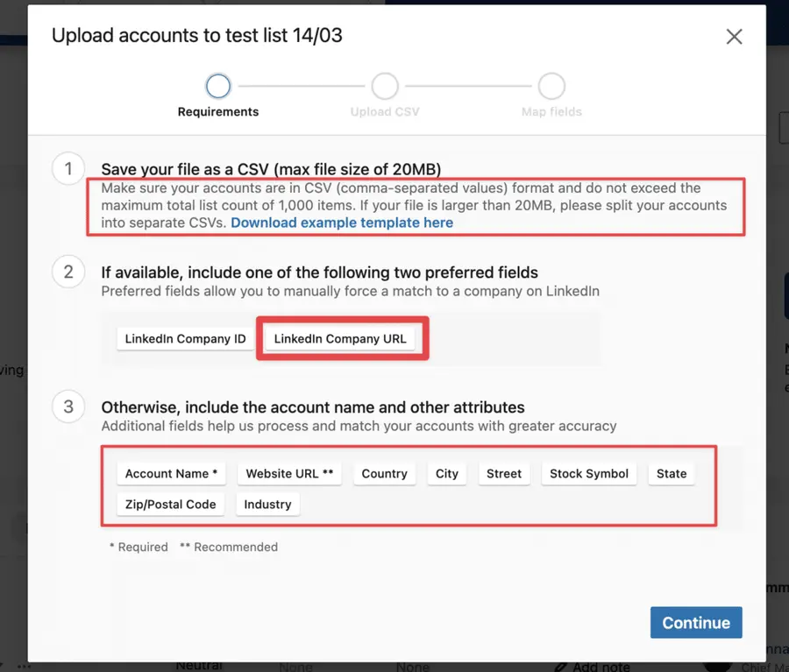Click the Map fields step circle

click(x=551, y=85)
